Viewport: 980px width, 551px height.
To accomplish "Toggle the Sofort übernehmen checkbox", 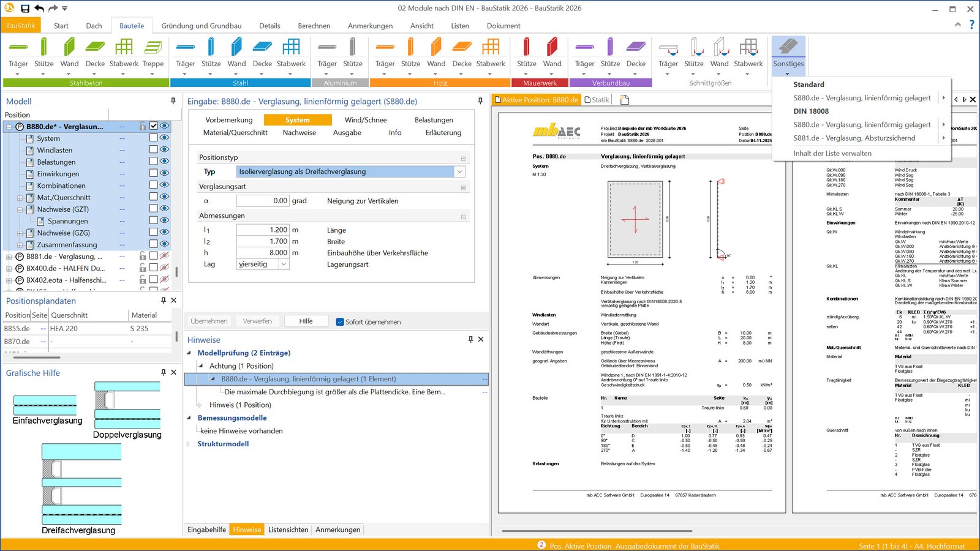I will click(x=340, y=321).
